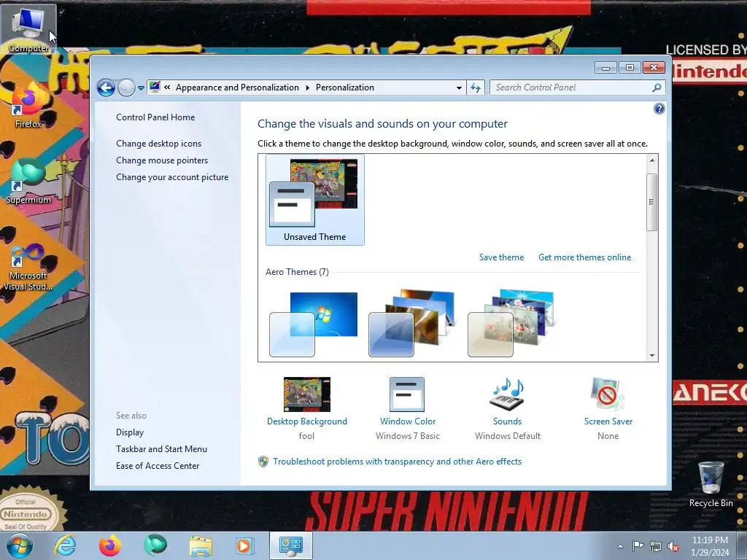Expand the breadcrumb double-chevron overflow
Image resolution: width=747 pixels, height=560 pixels.
(x=167, y=87)
